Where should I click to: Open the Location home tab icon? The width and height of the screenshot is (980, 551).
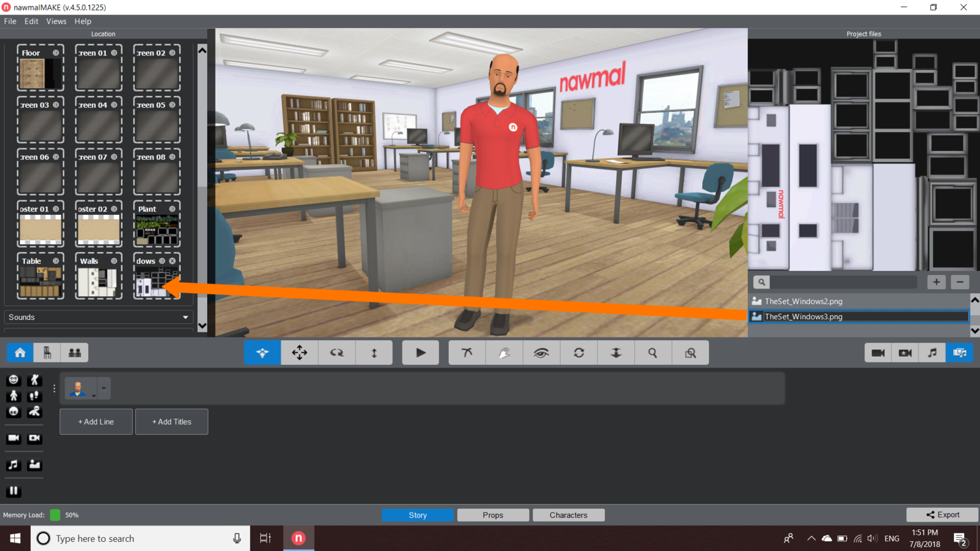(20, 353)
